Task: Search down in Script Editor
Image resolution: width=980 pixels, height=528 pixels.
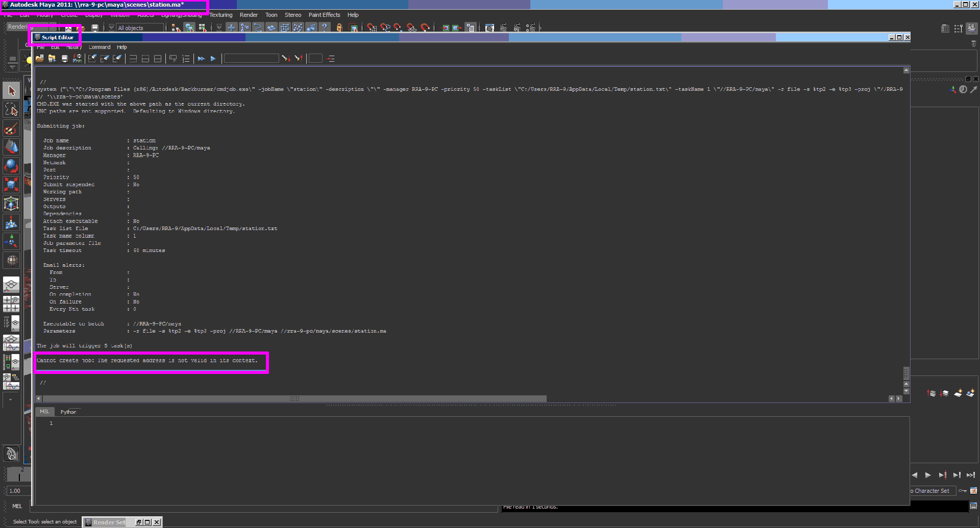Action: (286, 59)
